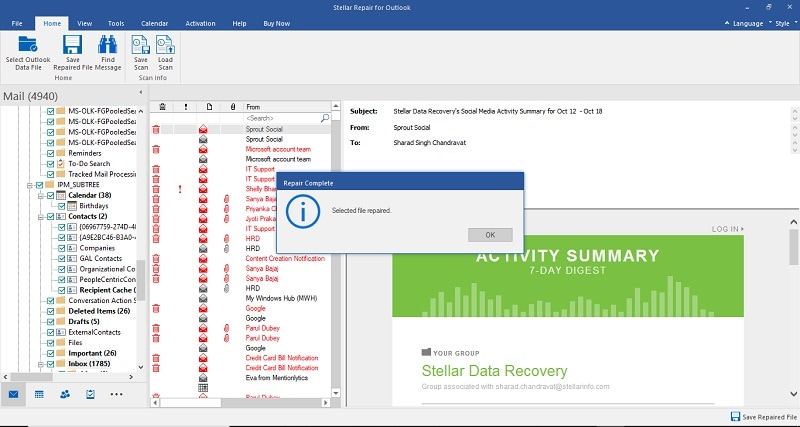Open Activation tab

pos(200,23)
